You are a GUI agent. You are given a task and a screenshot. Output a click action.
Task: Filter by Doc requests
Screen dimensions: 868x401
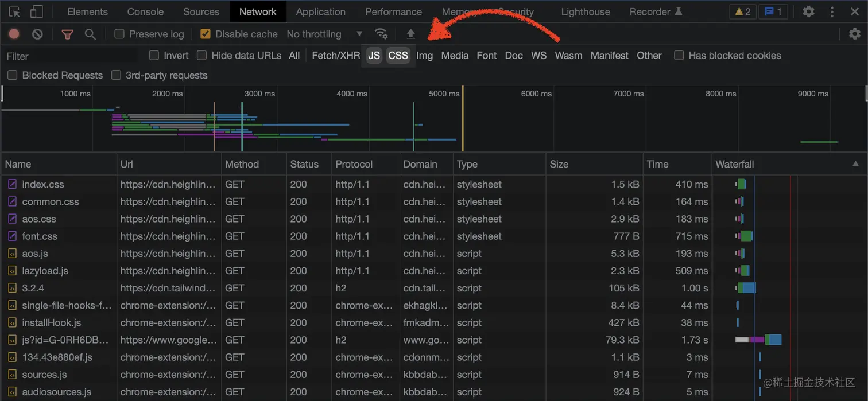coord(514,56)
